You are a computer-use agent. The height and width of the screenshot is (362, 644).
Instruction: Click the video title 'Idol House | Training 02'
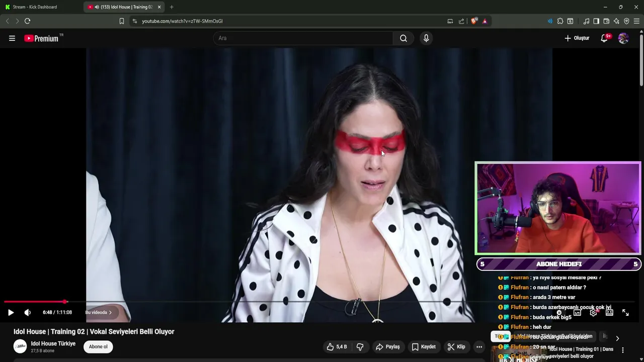pyautogui.click(x=94, y=332)
